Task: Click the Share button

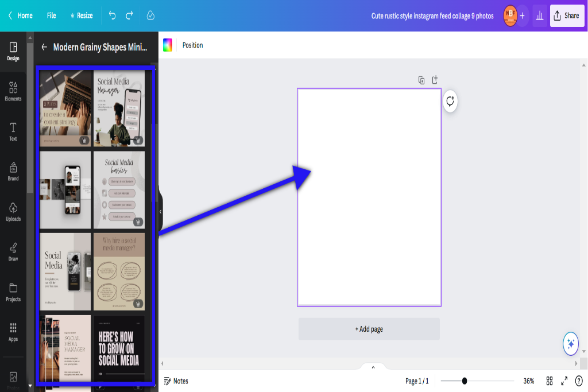Action: tap(567, 15)
